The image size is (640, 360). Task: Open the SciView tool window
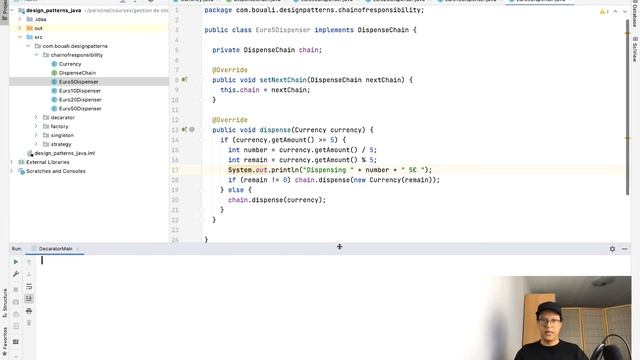[x=635, y=49]
